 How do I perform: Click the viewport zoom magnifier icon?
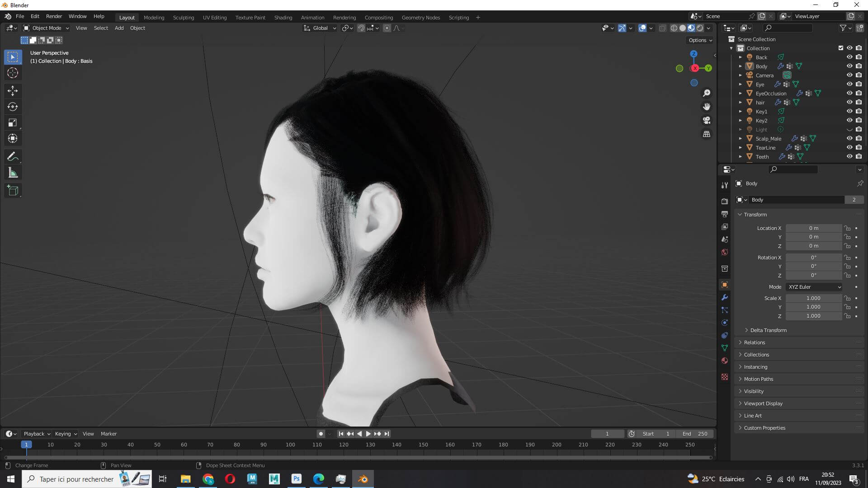click(707, 93)
